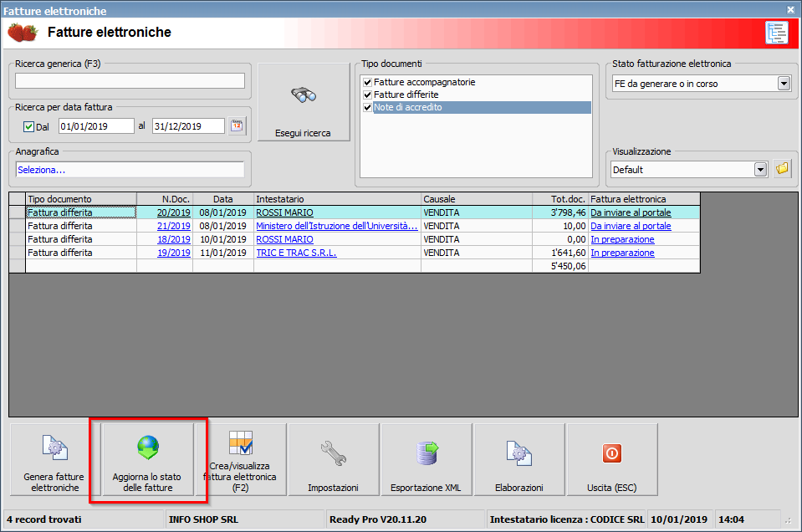802x532 pixels.
Task: Toggle the Dal date filter checkbox
Action: 28,126
